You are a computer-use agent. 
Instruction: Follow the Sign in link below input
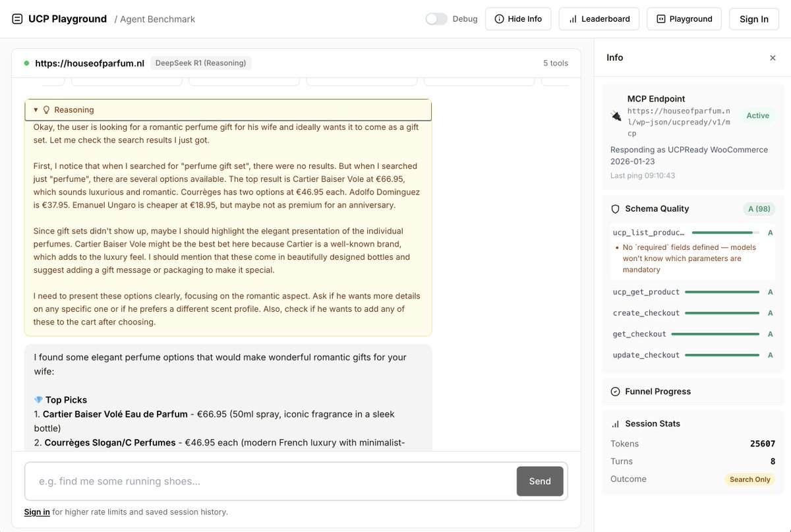click(x=37, y=512)
